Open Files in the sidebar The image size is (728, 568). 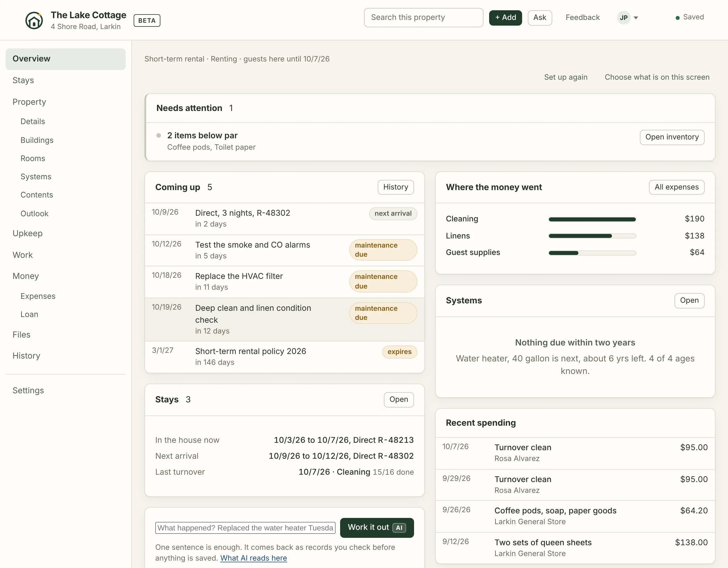pos(66,335)
